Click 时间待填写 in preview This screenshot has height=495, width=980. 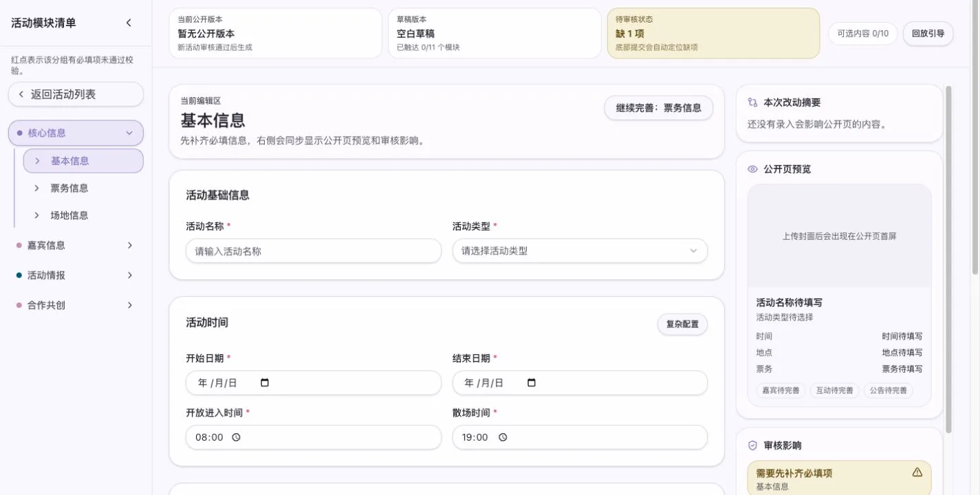pyautogui.click(x=902, y=336)
